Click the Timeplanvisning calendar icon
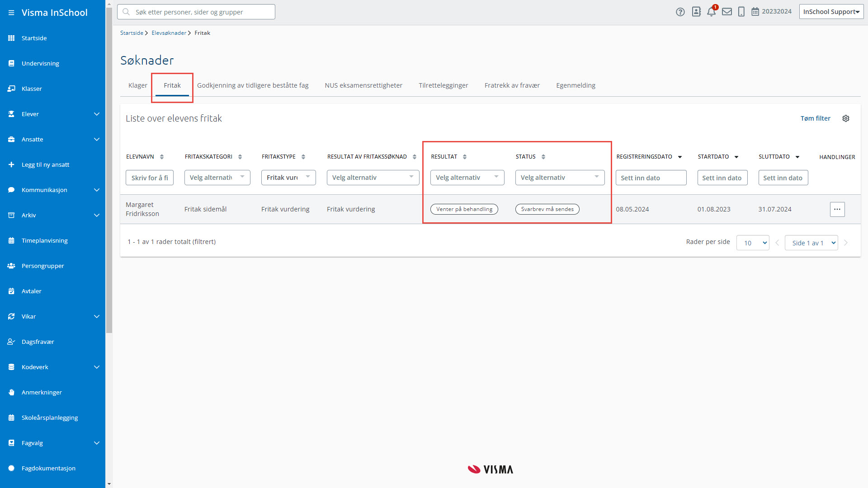 [11, 240]
